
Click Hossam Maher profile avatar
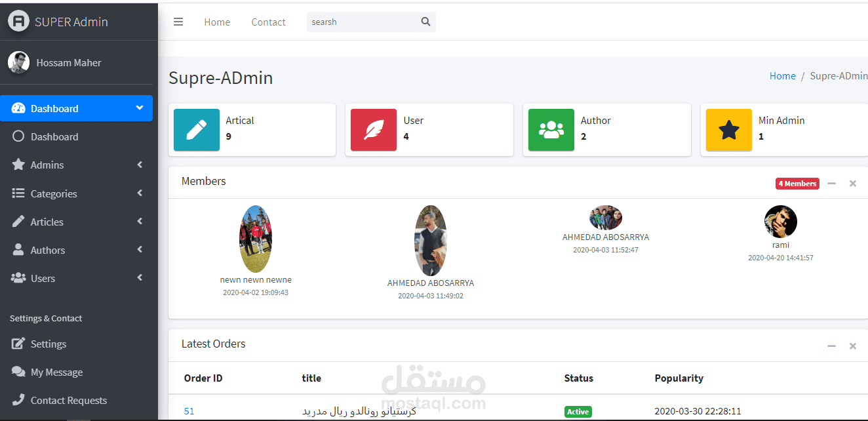18,62
